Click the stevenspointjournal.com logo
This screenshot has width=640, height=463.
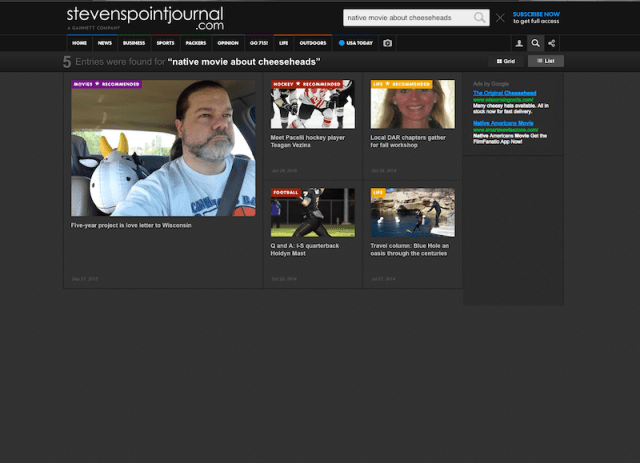(145, 18)
